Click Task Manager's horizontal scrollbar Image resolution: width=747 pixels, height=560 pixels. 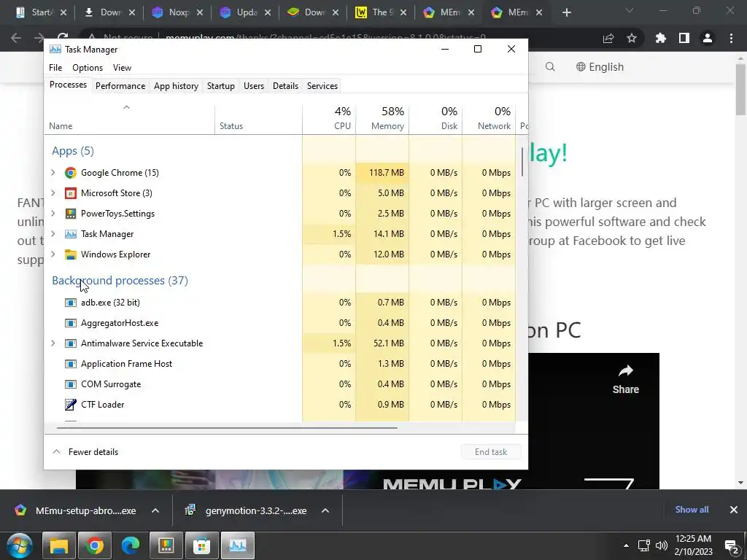(227, 427)
